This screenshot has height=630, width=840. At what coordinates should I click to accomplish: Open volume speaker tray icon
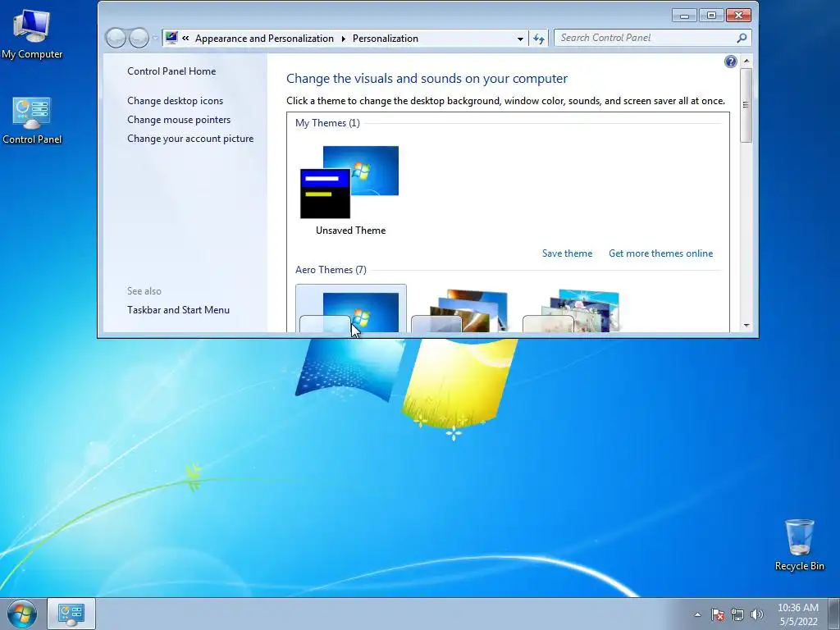(756, 614)
